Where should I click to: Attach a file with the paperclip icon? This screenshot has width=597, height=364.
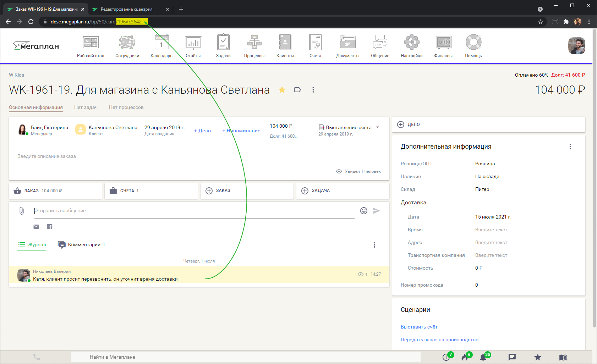[x=22, y=211]
